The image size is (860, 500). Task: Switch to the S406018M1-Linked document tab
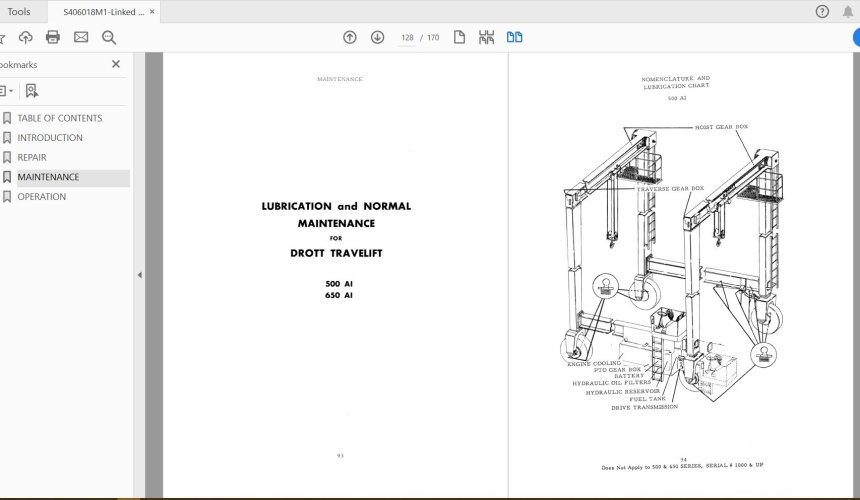pos(104,12)
